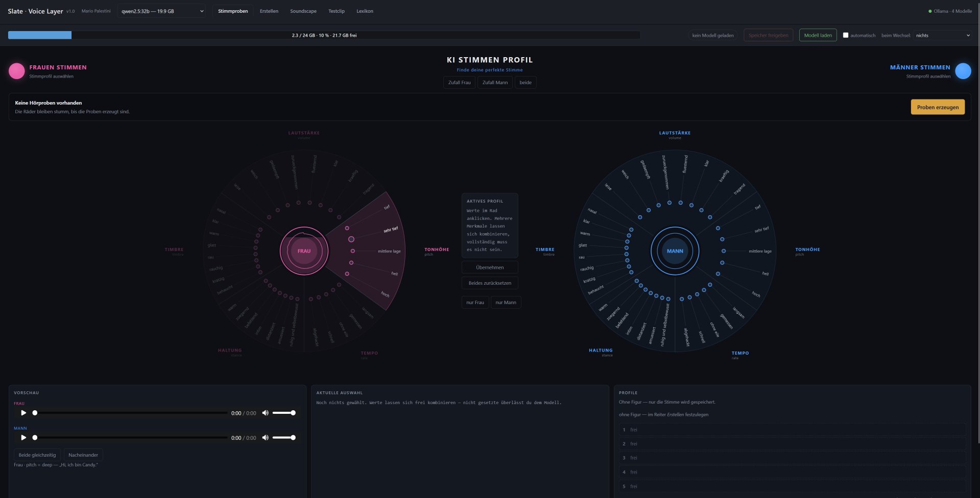Viewport: 980px width, 498px height.
Task: Select 'sehr tief' dot on Mann wheel
Action: tap(722, 239)
